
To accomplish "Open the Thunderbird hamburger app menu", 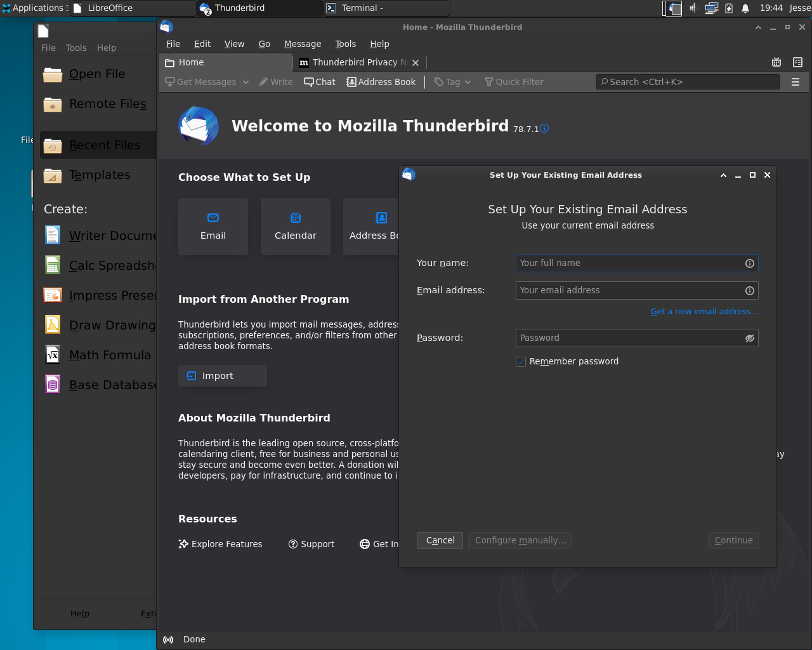I will tap(796, 82).
